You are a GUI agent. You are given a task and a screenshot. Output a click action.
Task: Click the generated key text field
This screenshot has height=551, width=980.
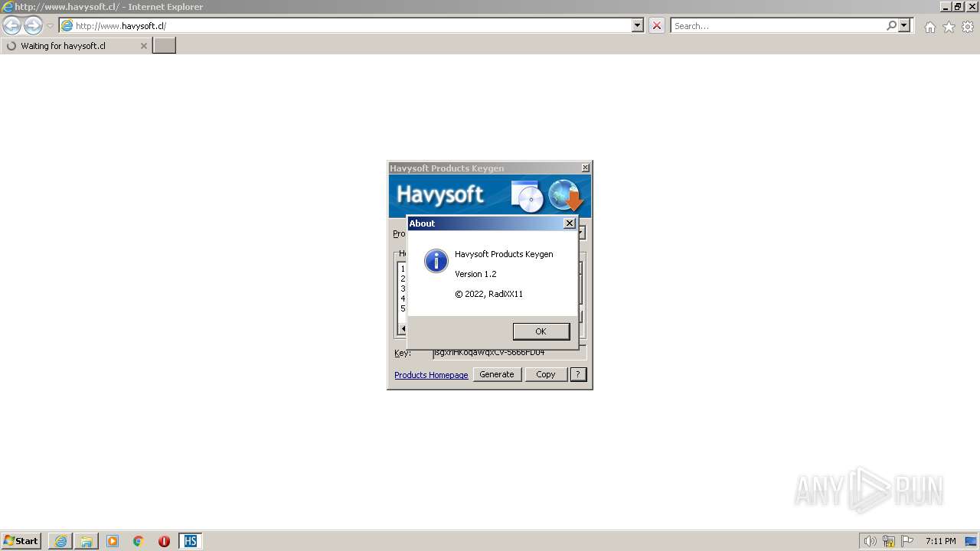pyautogui.click(x=509, y=353)
